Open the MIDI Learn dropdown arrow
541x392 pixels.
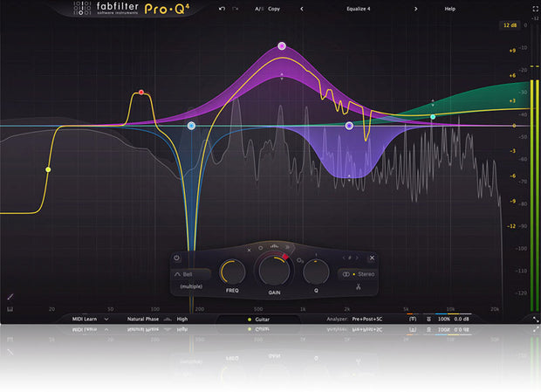click(106, 320)
